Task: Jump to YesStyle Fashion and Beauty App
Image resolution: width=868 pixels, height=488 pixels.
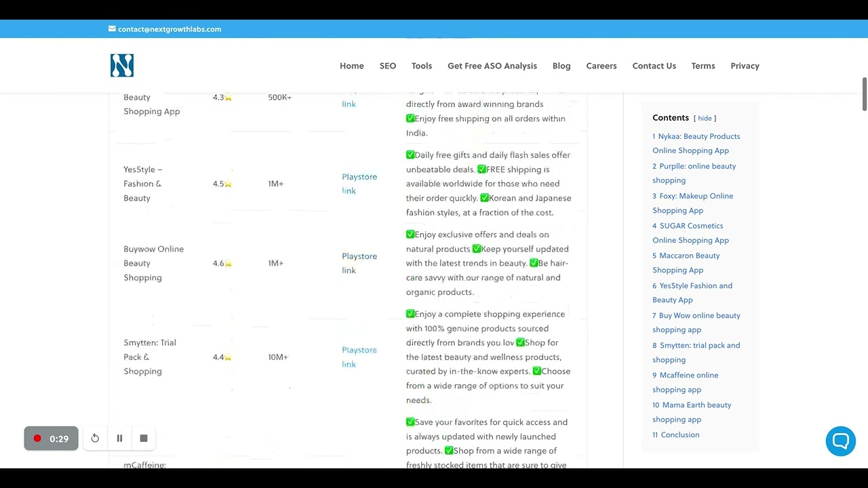Action: pos(692,293)
